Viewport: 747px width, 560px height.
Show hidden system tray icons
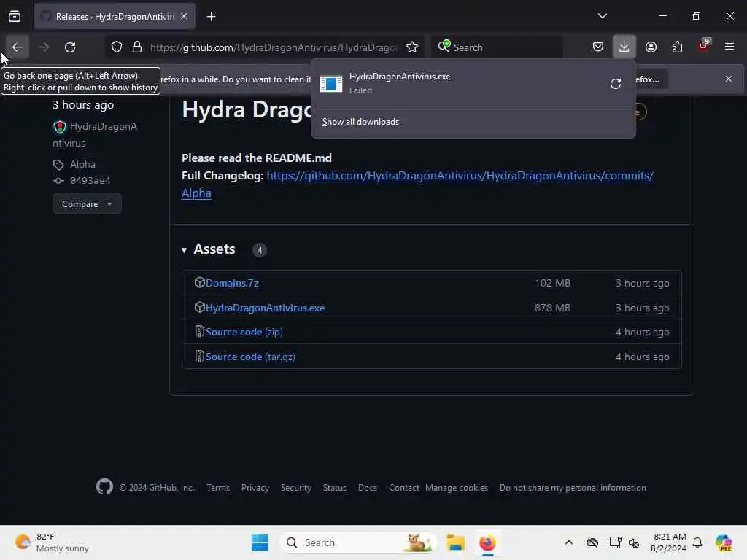568,542
